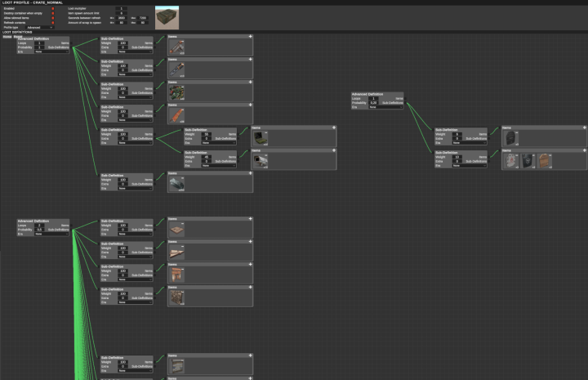Image resolution: width=588 pixels, height=380 pixels.
Task: Click the crate preview thumbnail
Action: coord(167,18)
